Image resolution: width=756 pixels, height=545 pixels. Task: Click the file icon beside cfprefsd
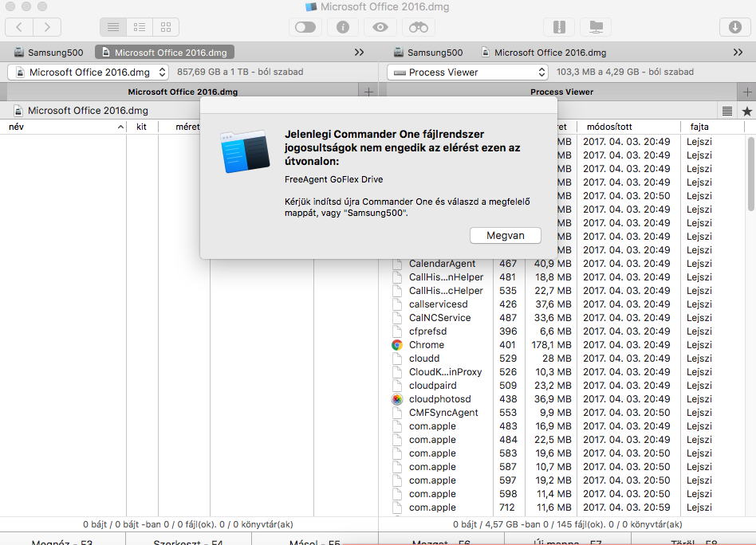pos(397,331)
